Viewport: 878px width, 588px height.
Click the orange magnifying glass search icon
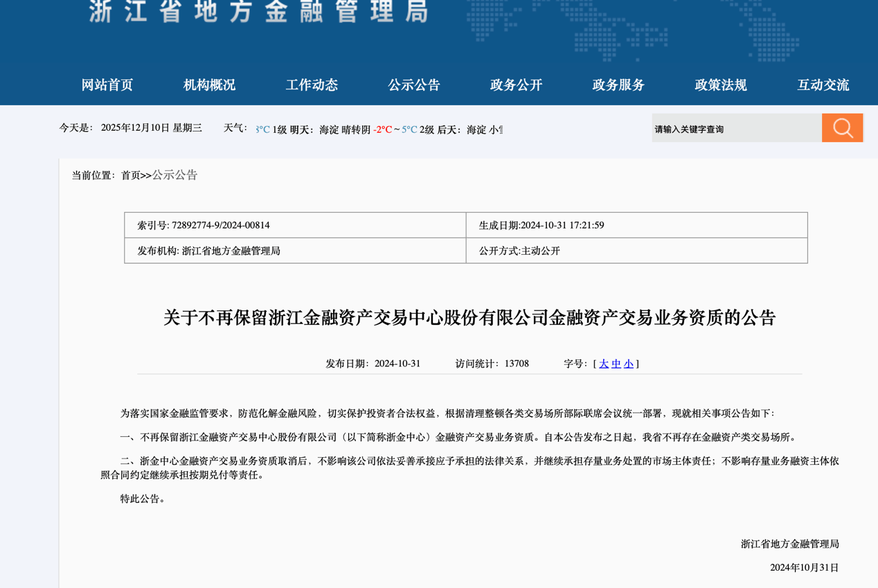pyautogui.click(x=842, y=127)
